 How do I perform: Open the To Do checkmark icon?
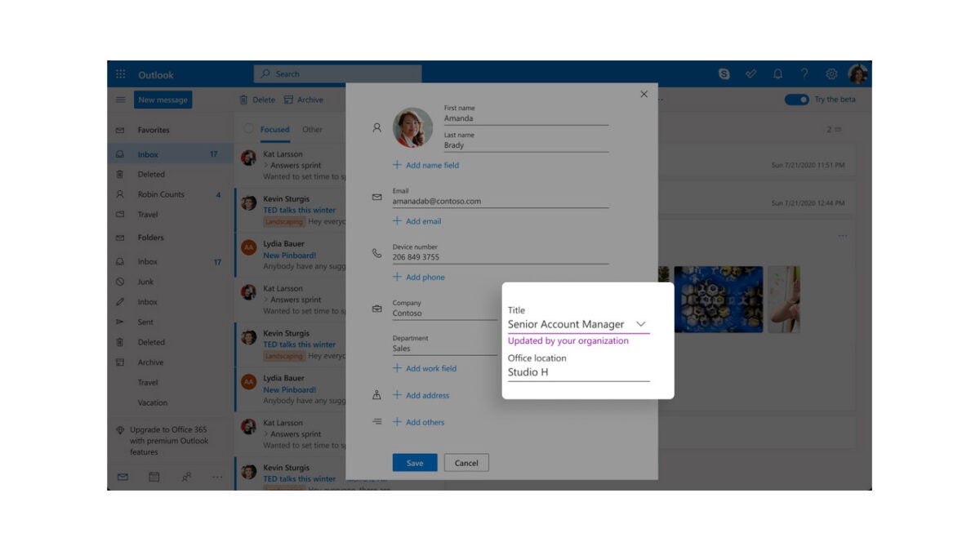tap(751, 73)
